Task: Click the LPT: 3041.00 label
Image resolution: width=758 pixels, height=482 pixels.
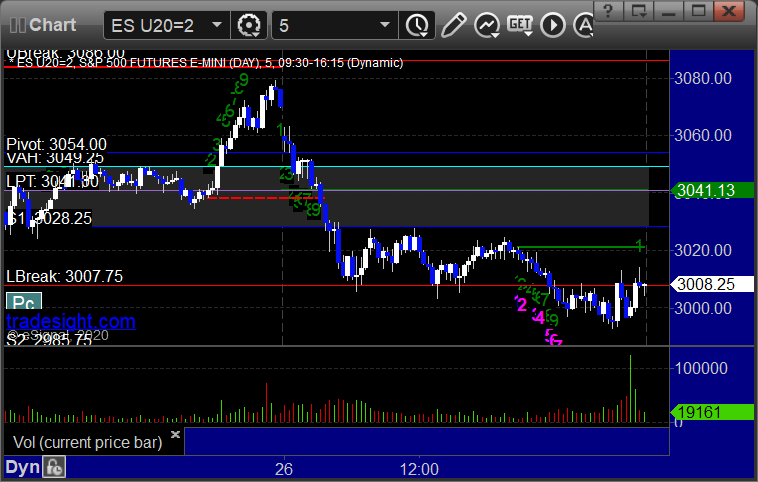Action: tap(52, 182)
